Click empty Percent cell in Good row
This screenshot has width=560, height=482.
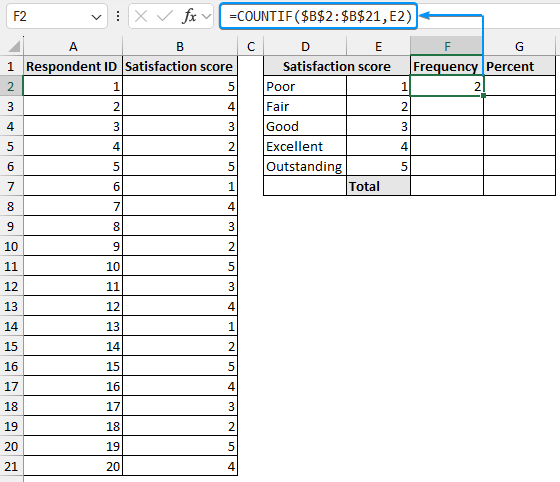tap(519, 126)
